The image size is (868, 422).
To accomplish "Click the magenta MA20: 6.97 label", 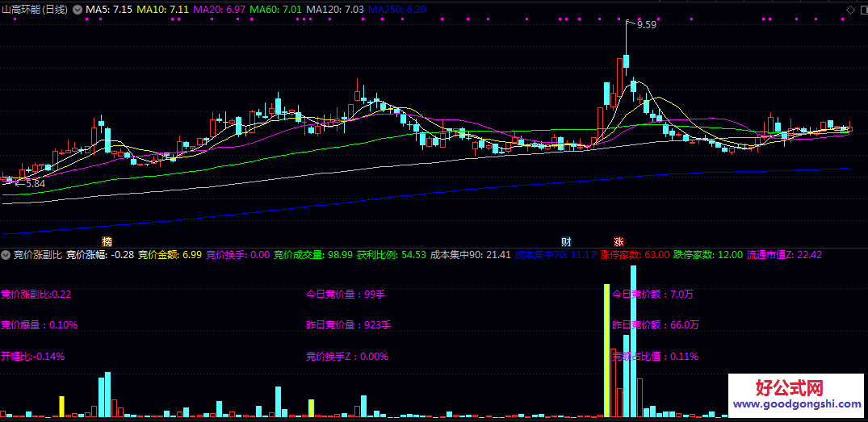I will (x=220, y=10).
